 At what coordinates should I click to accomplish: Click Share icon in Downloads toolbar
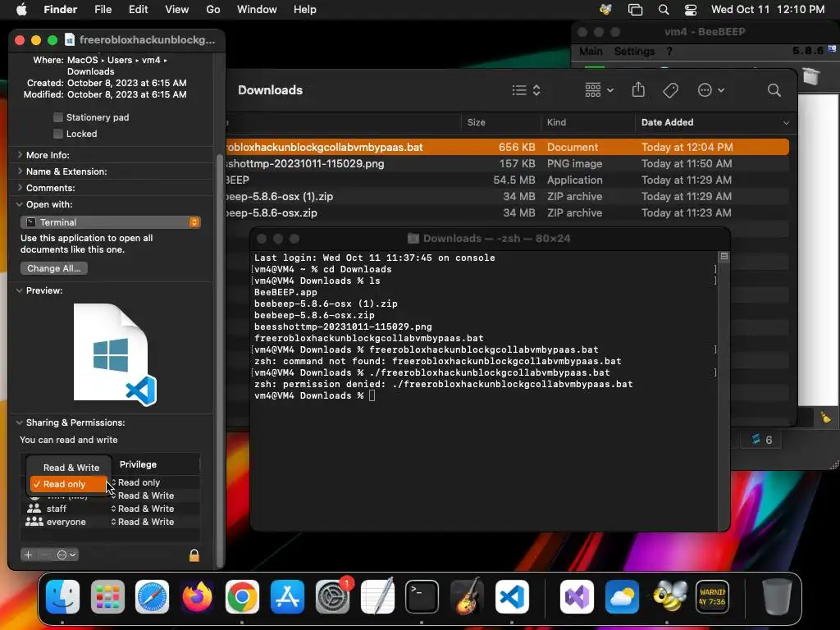(x=638, y=90)
